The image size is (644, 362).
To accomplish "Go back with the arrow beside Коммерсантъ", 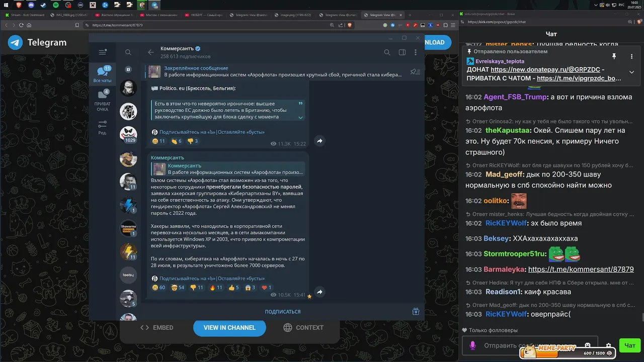I will 150,52.
